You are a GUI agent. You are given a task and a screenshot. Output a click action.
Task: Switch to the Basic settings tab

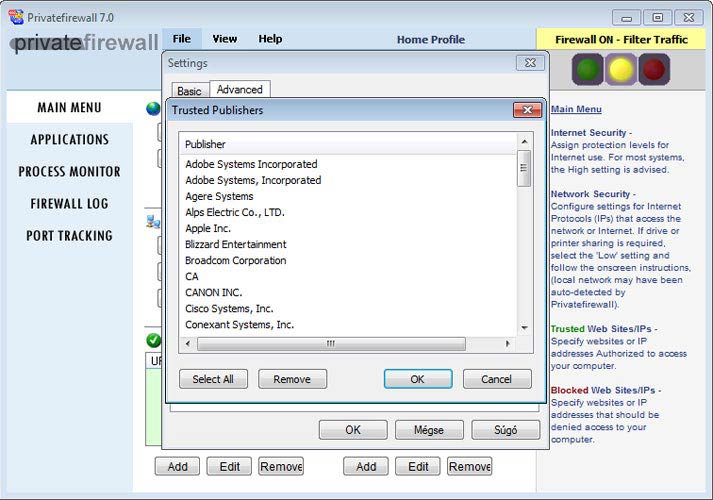point(190,91)
